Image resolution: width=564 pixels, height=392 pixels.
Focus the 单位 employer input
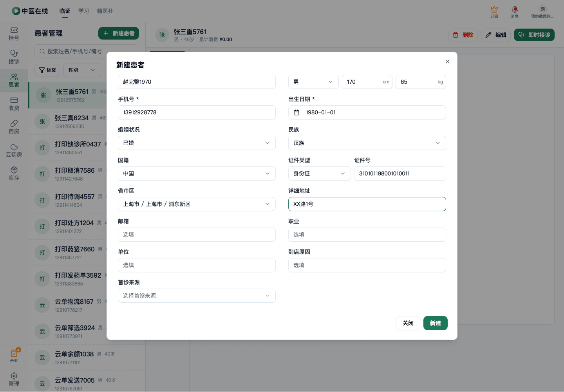(x=197, y=265)
